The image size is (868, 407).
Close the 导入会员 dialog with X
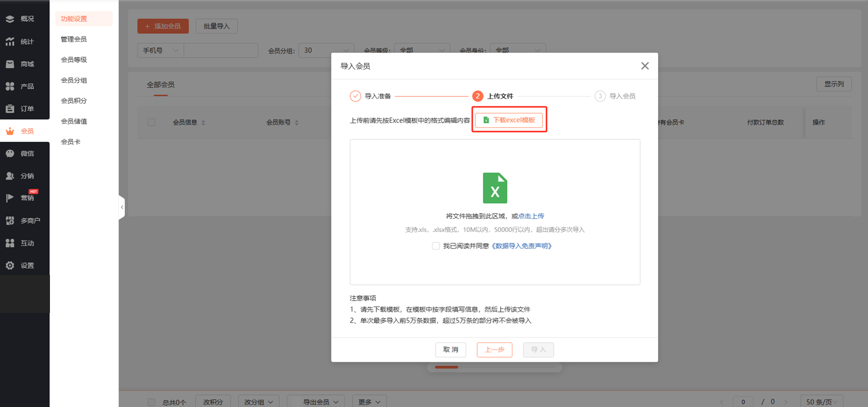coord(645,66)
